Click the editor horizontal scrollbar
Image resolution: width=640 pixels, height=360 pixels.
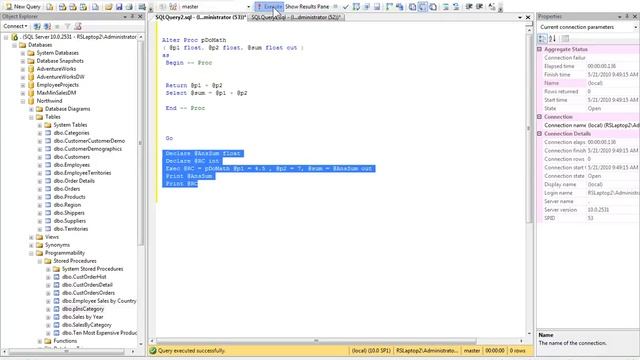click(316, 340)
